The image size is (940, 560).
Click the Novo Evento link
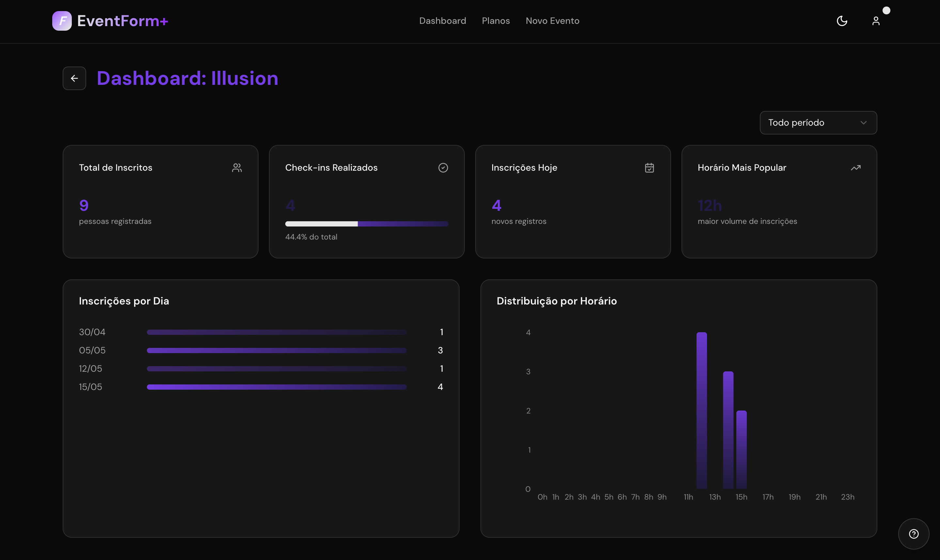552,21
